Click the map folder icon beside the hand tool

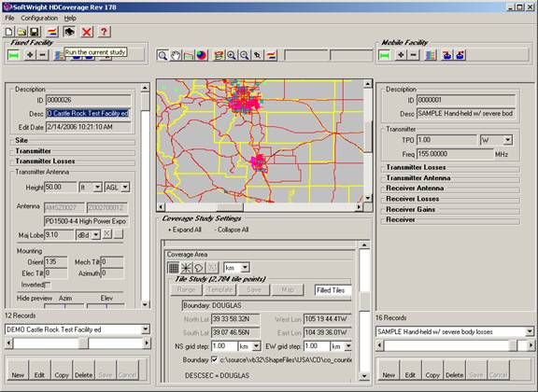(x=189, y=55)
